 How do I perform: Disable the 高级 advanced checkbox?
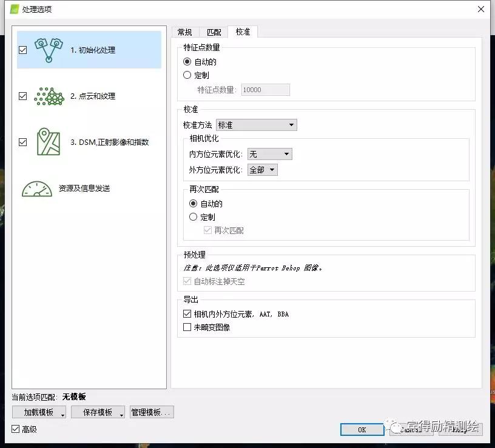(16, 429)
